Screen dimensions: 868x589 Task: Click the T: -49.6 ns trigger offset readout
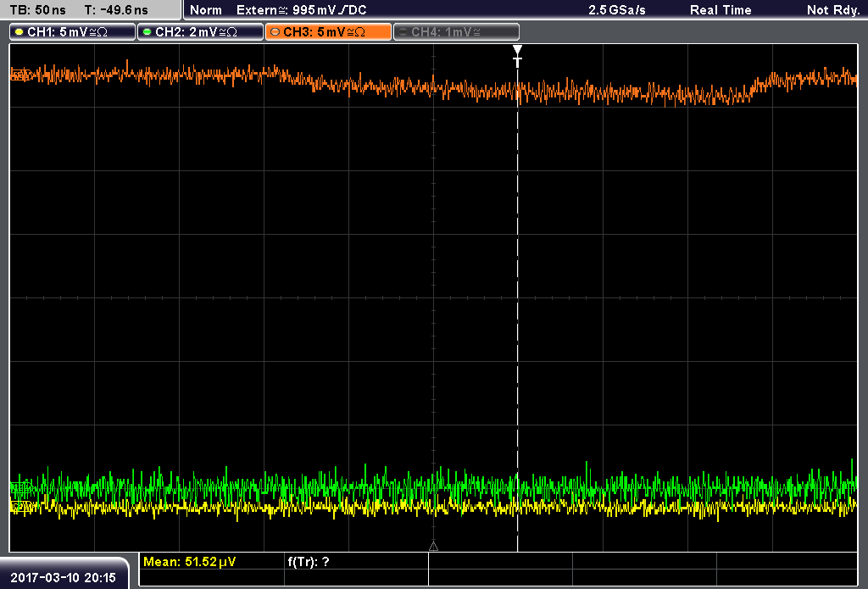tap(116, 10)
